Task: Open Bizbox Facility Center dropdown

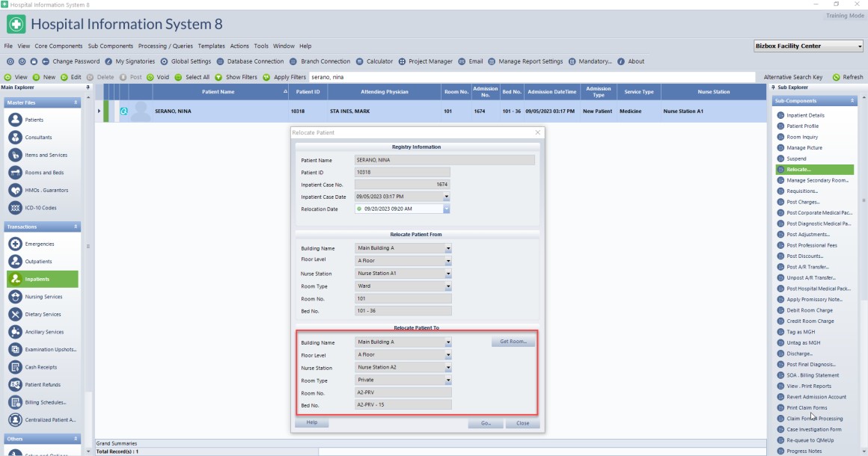Action: (x=860, y=46)
